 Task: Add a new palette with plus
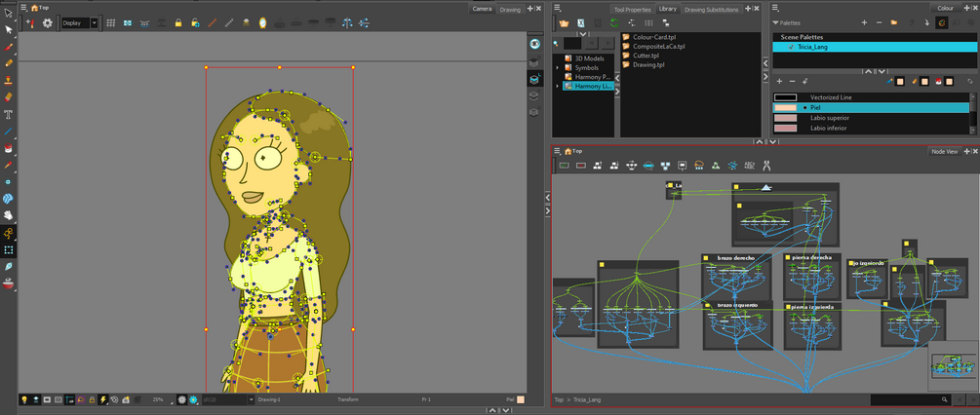(864, 22)
